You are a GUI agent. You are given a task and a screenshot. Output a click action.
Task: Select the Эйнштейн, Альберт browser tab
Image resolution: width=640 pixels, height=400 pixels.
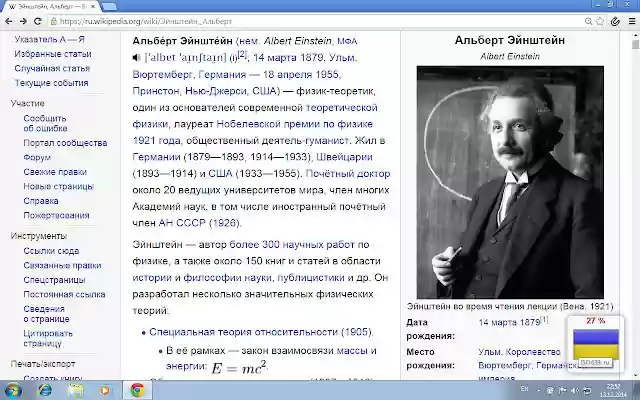click(52, 7)
